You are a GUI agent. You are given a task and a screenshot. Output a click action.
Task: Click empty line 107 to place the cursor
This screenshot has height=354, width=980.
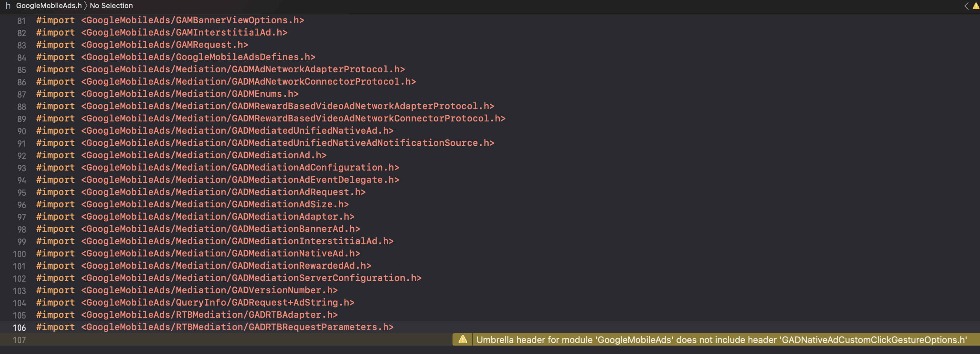pos(152,340)
